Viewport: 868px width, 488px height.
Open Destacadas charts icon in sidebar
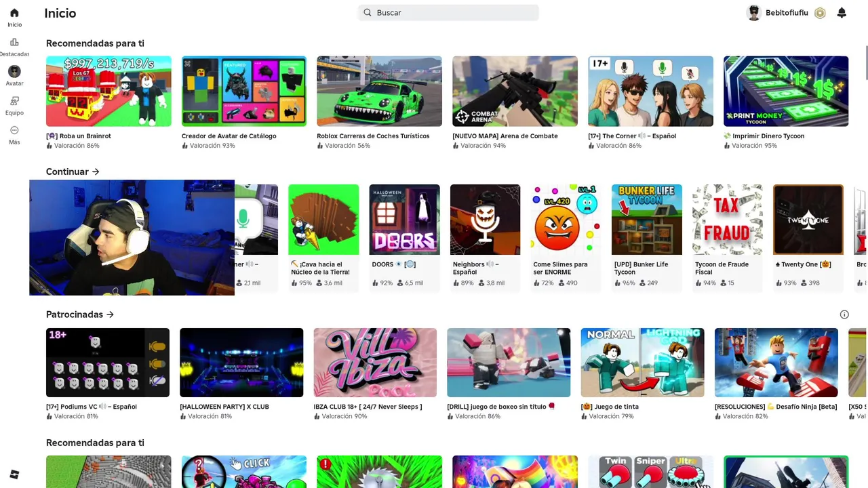pos(14,42)
